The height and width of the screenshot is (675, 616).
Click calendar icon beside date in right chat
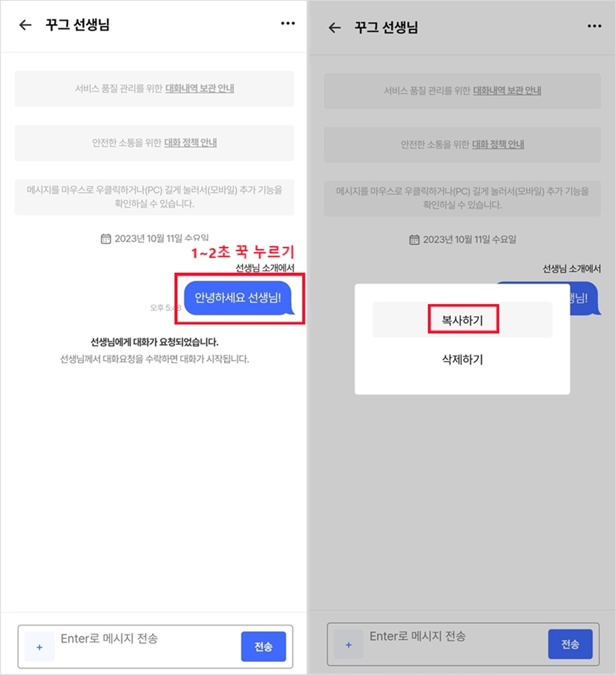tap(414, 240)
